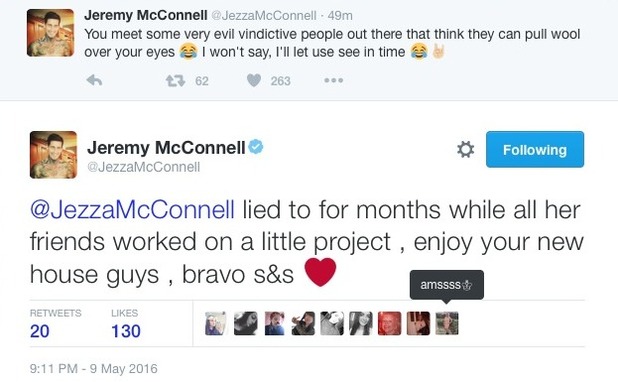Open the amssss liker avatar under the tooltip

[447, 323]
